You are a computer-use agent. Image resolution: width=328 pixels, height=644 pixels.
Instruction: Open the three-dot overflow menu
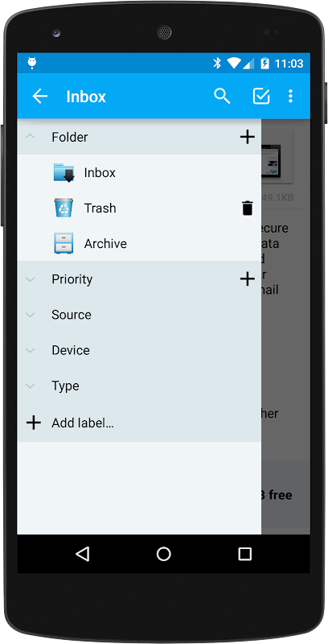pyautogui.click(x=290, y=96)
